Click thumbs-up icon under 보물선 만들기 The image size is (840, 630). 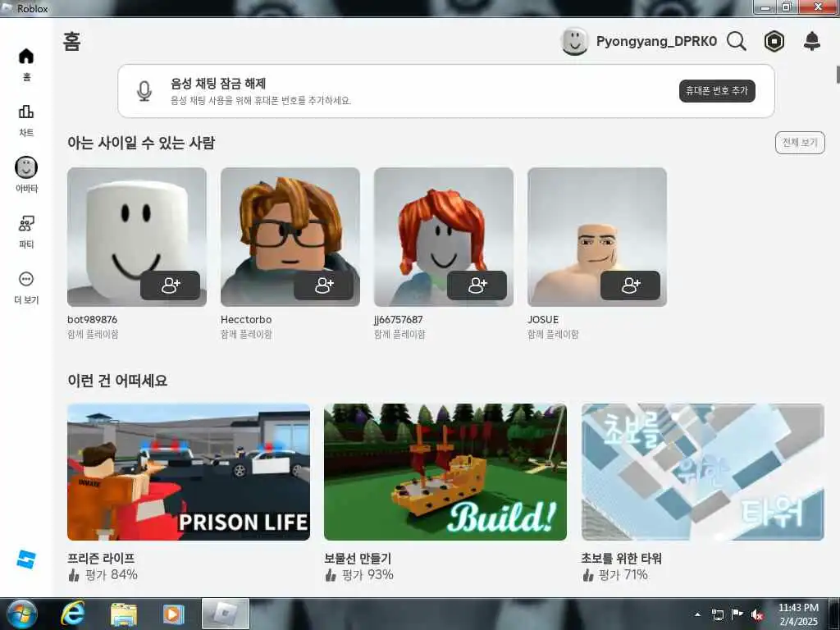click(x=331, y=575)
